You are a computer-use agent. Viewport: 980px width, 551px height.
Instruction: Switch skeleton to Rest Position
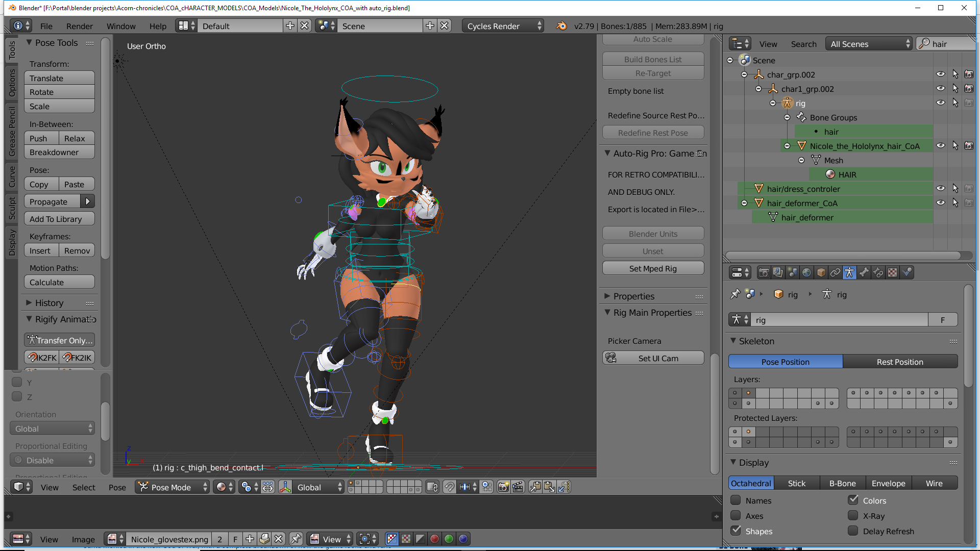(899, 362)
